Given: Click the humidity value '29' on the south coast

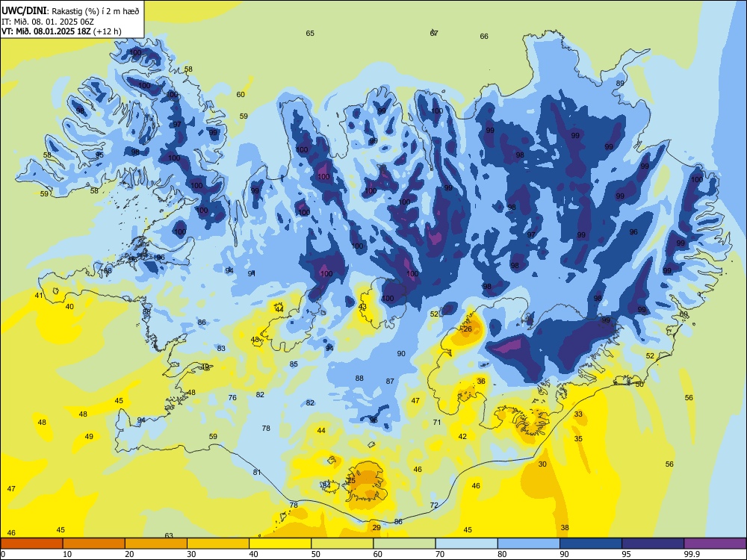Looking at the screenshot, I should pyautogui.click(x=376, y=528).
